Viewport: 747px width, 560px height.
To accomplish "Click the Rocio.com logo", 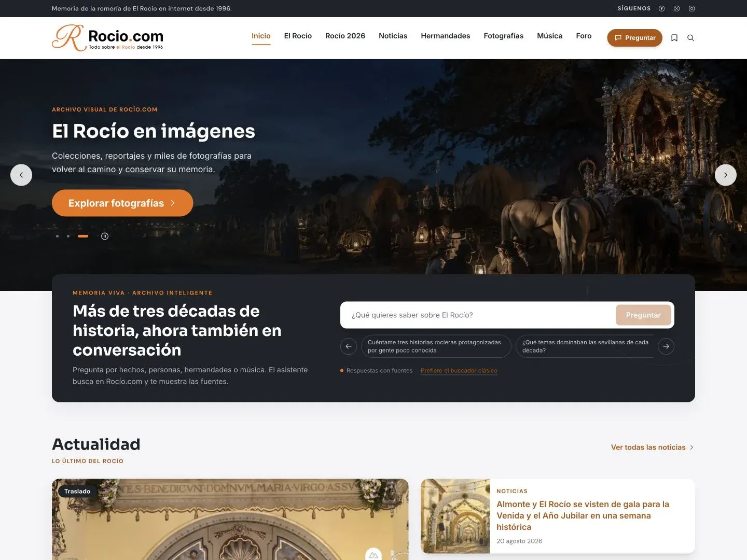I will (x=107, y=38).
